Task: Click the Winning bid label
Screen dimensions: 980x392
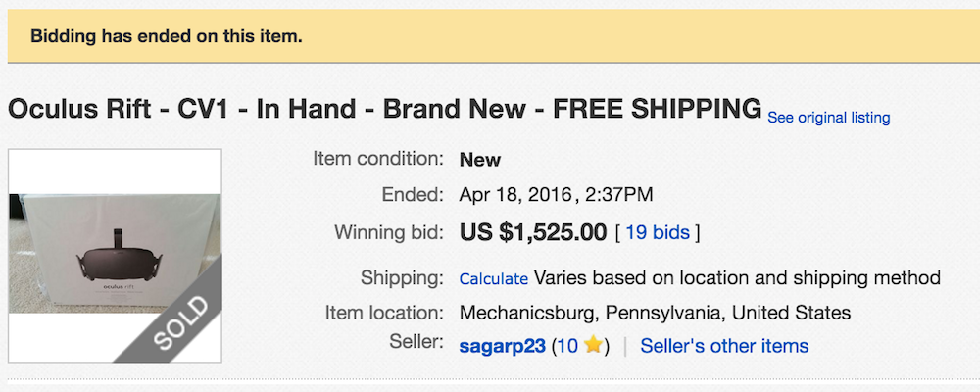Action: 388,233
